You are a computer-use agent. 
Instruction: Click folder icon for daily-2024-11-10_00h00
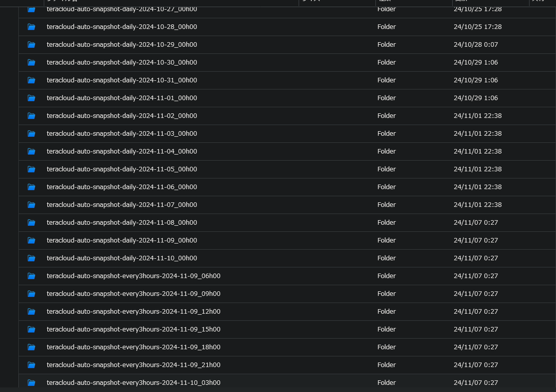point(31,258)
